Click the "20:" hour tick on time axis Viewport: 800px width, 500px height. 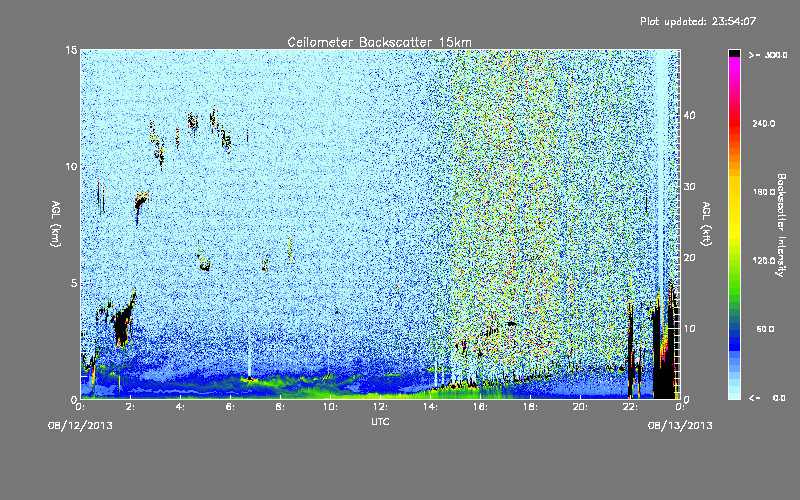pyautogui.click(x=580, y=407)
